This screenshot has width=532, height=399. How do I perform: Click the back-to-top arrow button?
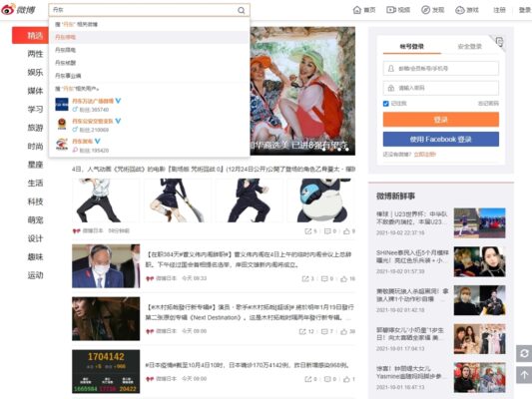coord(524,375)
